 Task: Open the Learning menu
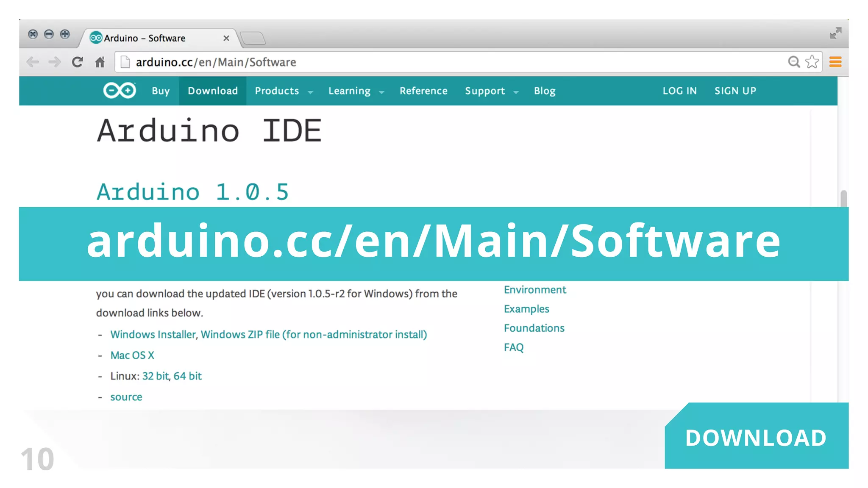349,91
